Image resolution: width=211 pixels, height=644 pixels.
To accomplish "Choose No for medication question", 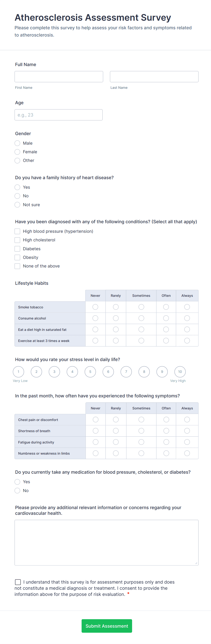I will tap(17, 490).
